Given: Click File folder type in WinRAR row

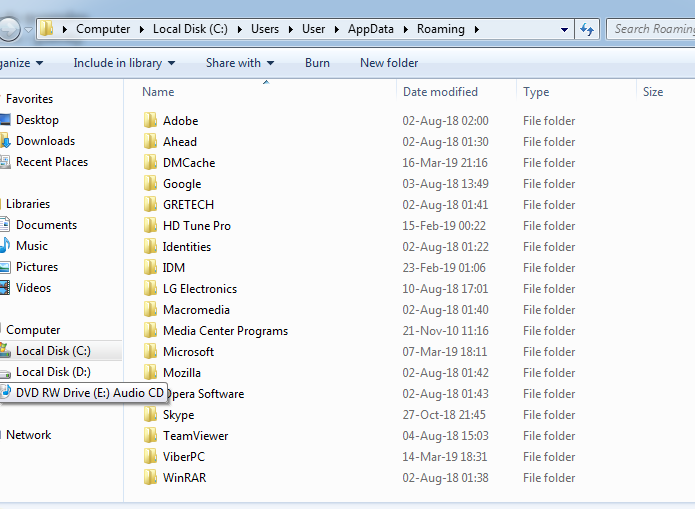Looking at the screenshot, I should click(549, 478).
